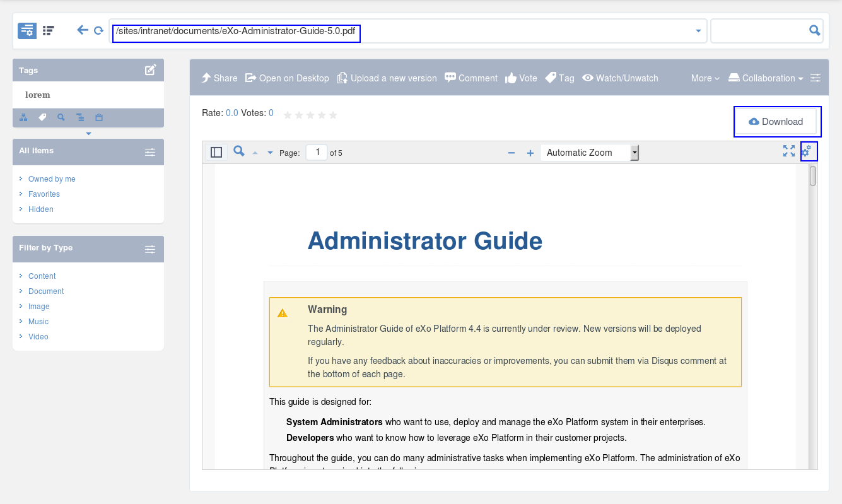Switch PDF viewer to fullscreen mode
Screen dimensions: 842x504
coord(789,151)
